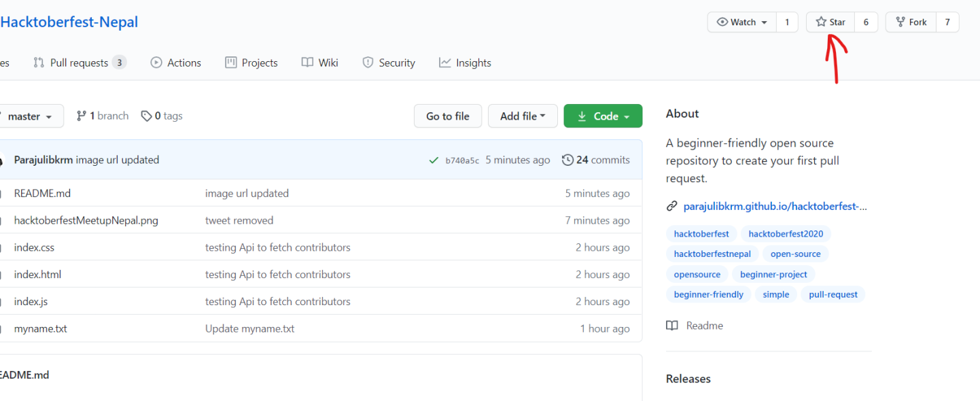Viewport: 980px width, 401px height.
Task: Click the Readme book icon
Action: (672, 326)
